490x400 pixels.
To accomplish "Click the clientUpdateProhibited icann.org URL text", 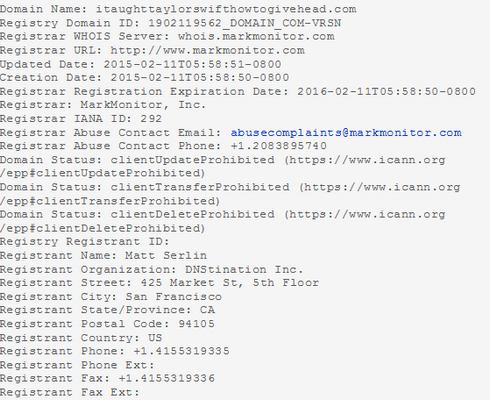I will 367,160.
